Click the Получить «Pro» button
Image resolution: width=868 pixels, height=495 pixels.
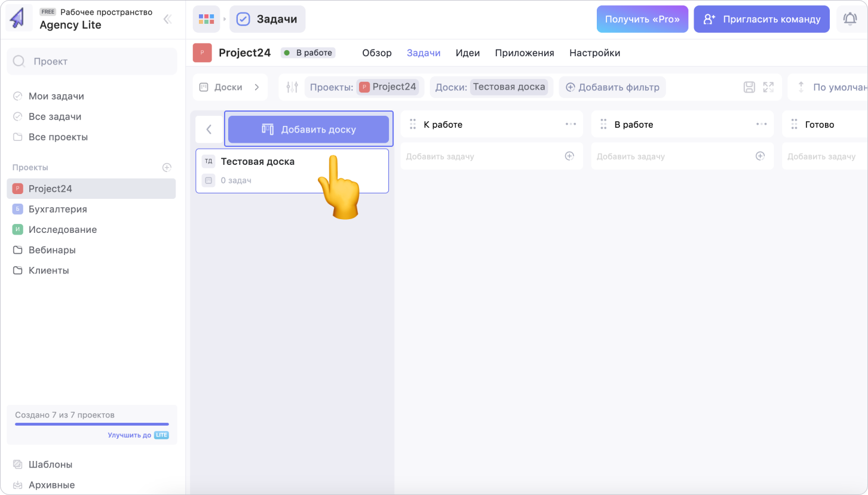pyautogui.click(x=642, y=19)
